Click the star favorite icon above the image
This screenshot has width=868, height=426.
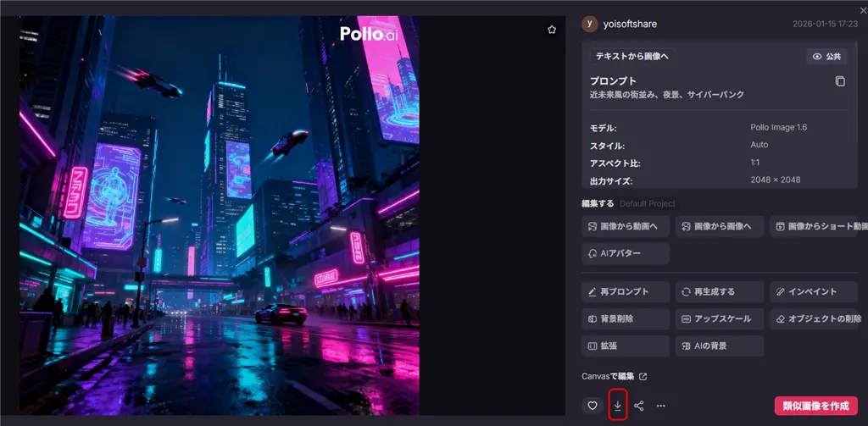coord(551,30)
